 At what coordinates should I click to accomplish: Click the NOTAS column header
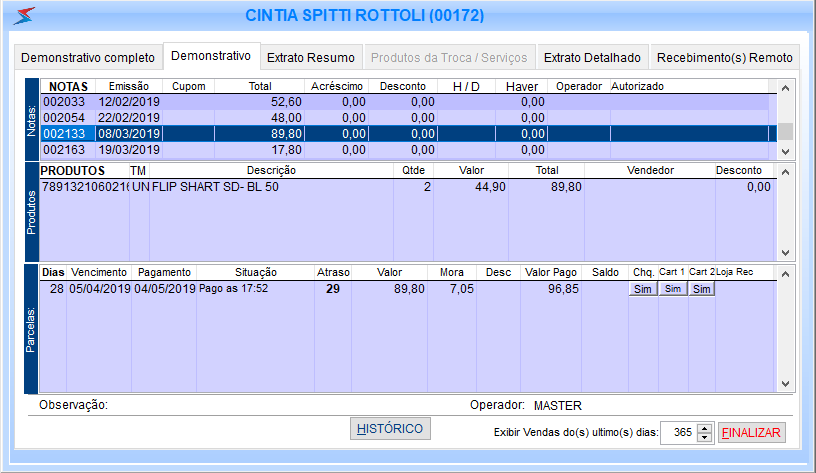(68, 86)
